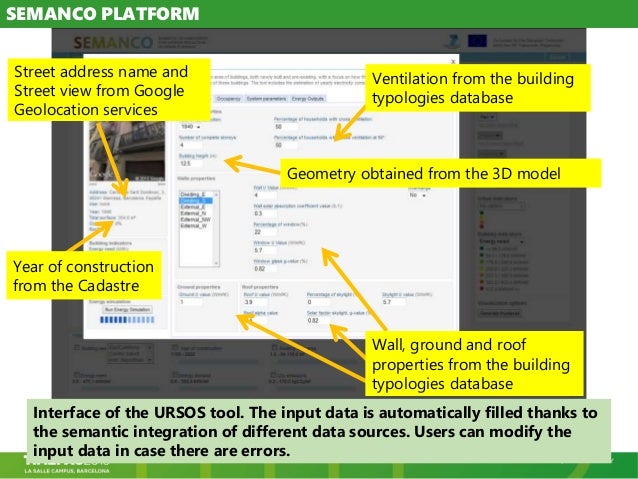Close the URSOS tool dialog
The height and width of the screenshot is (479, 638).
(453, 61)
